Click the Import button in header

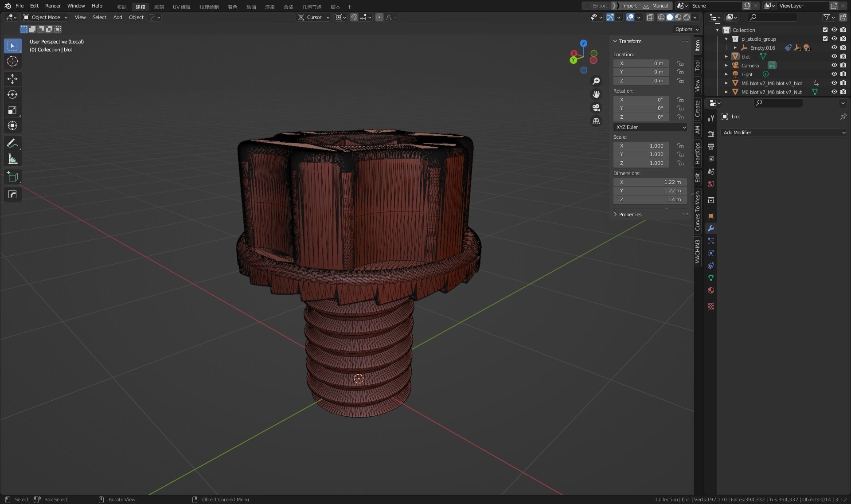click(x=629, y=6)
